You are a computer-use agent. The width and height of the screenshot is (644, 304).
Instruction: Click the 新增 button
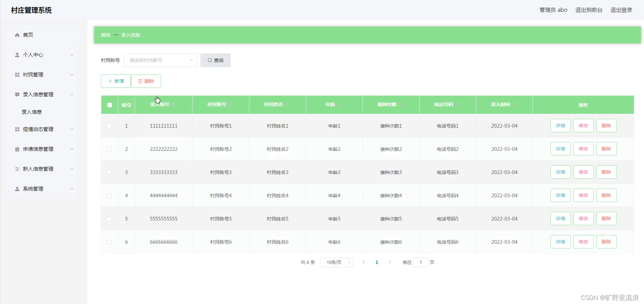point(116,81)
